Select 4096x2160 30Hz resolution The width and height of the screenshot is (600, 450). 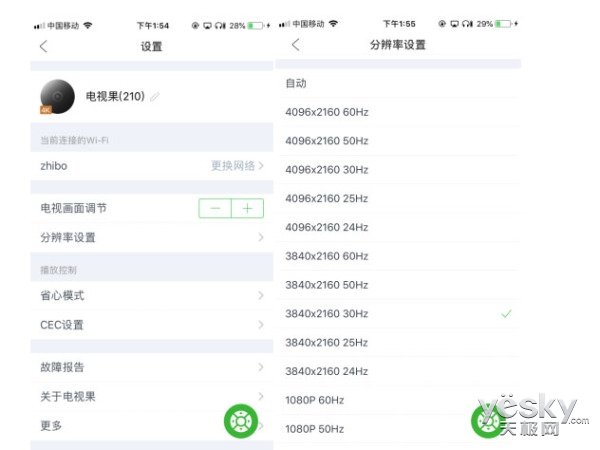pyautogui.click(x=398, y=170)
